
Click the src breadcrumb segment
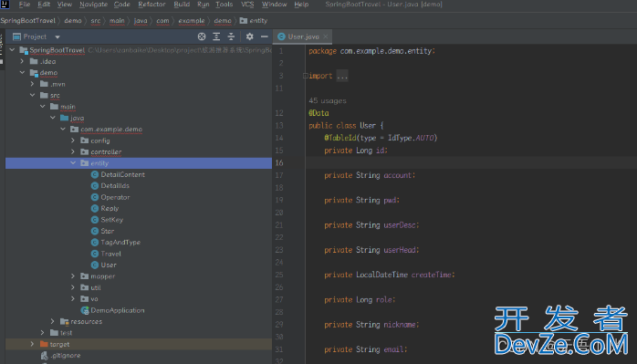point(96,21)
